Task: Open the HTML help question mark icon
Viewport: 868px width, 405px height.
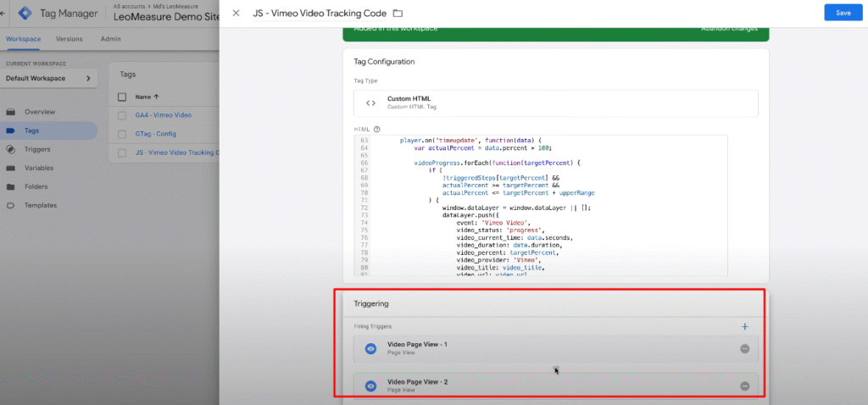Action: [377, 130]
